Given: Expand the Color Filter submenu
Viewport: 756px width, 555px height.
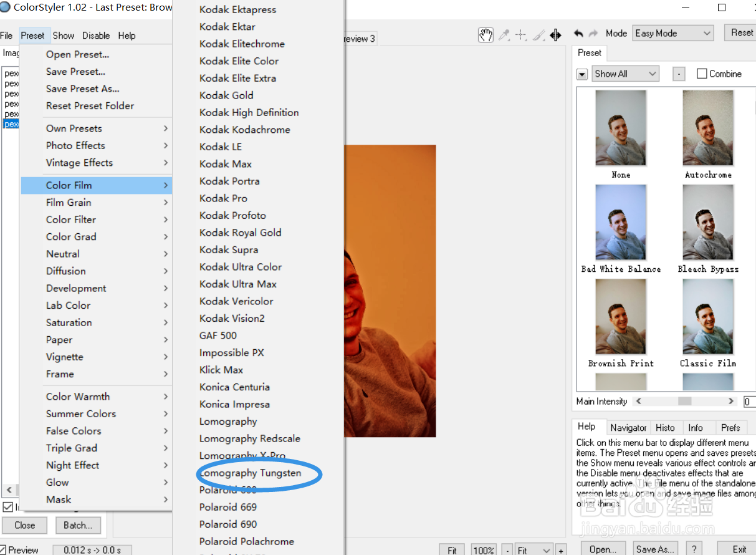Looking at the screenshot, I should coord(96,220).
